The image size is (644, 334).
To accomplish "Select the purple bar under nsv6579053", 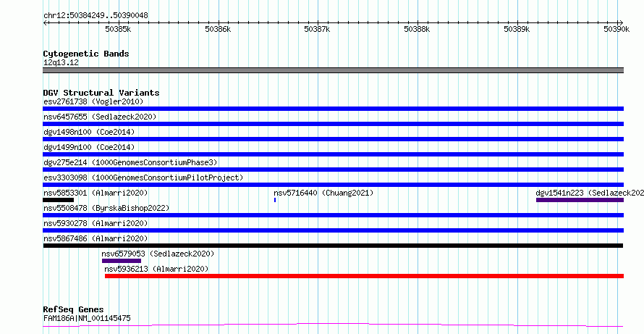I will (x=122, y=261).
